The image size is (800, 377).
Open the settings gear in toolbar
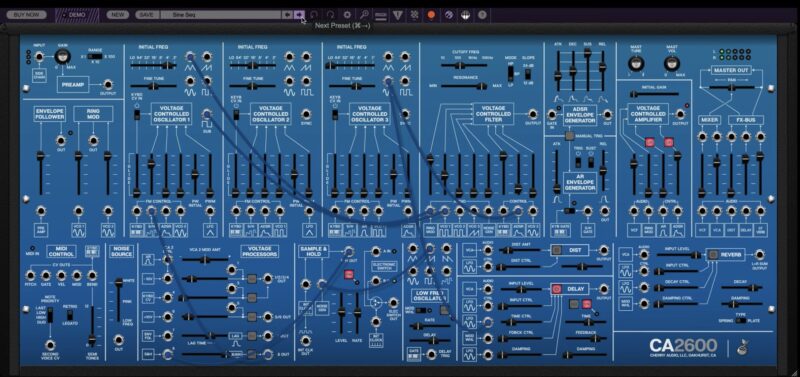(x=347, y=15)
